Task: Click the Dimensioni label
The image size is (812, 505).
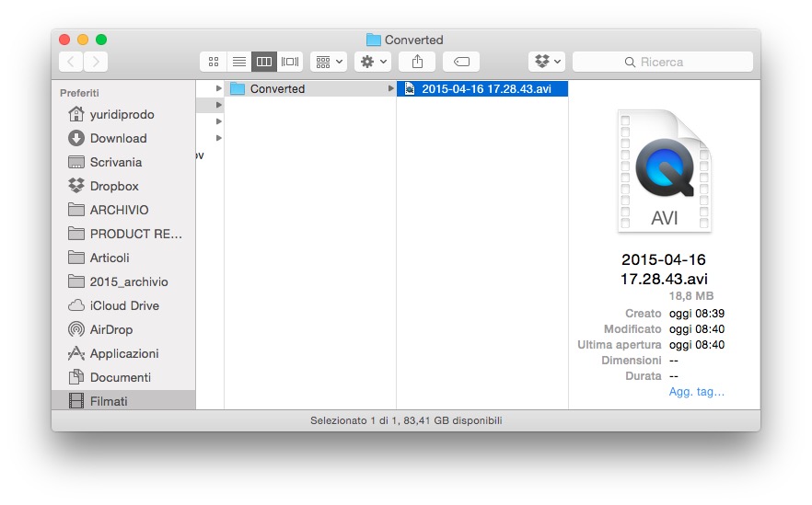Action: click(632, 361)
